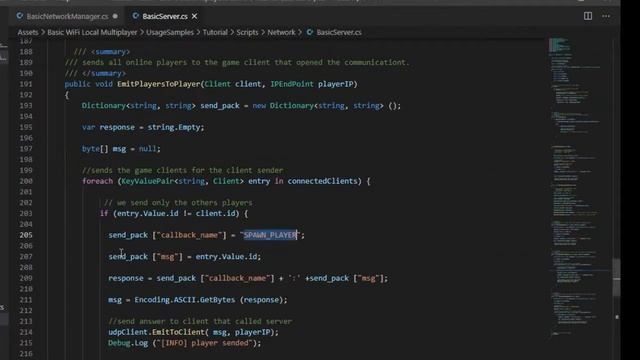Open the BasicServer.cs breadcrumb
The image size is (640, 360).
pyautogui.click(x=339, y=32)
